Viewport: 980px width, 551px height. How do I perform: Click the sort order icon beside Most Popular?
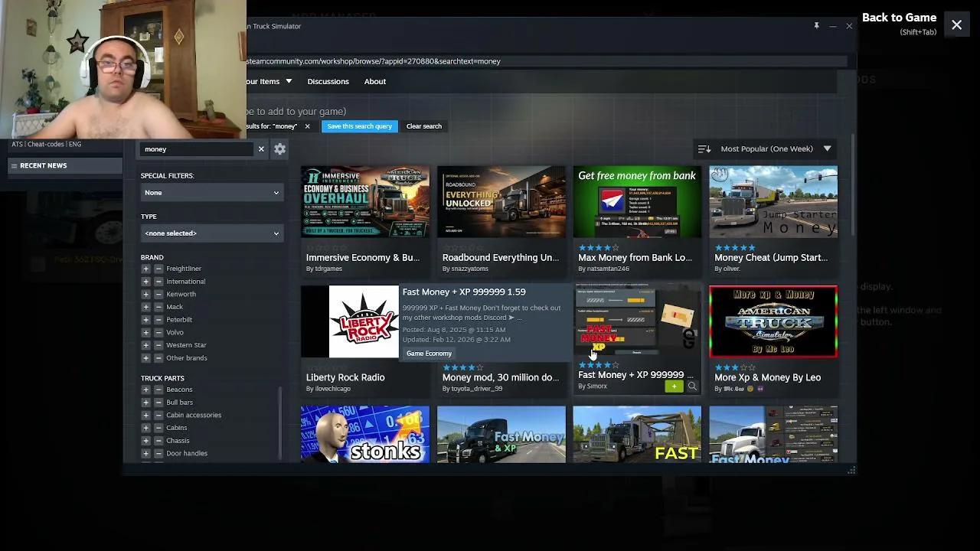pyautogui.click(x=704, y=149)
